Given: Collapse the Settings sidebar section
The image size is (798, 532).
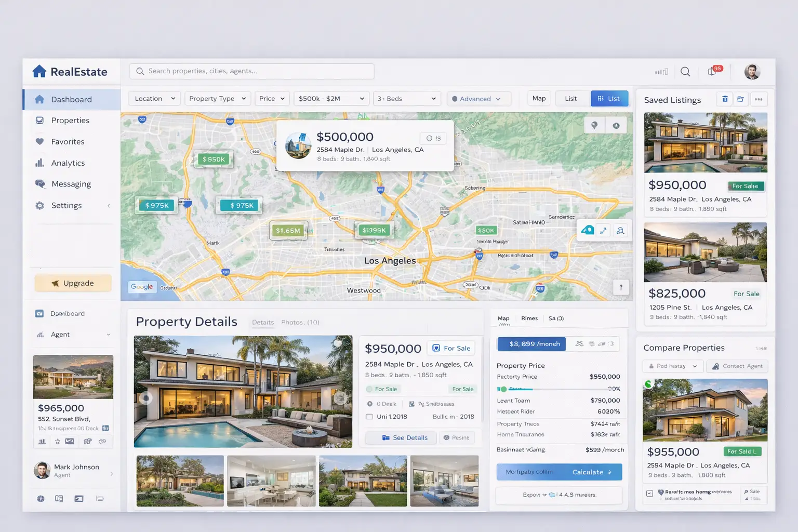Looking at the screenshot, I should coord(109,205).
